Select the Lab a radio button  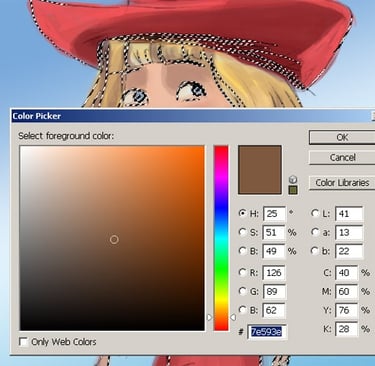(315, 232)
